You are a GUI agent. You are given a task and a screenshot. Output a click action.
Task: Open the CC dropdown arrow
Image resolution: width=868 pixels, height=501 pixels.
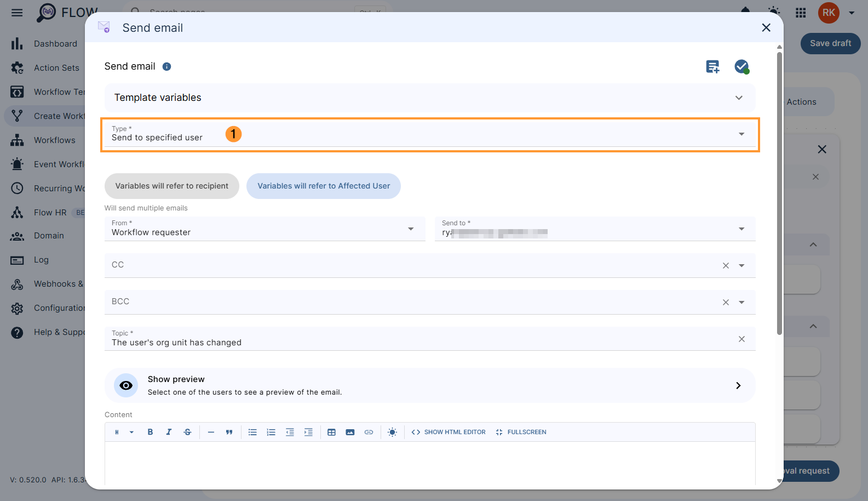(x=741, y=265)
